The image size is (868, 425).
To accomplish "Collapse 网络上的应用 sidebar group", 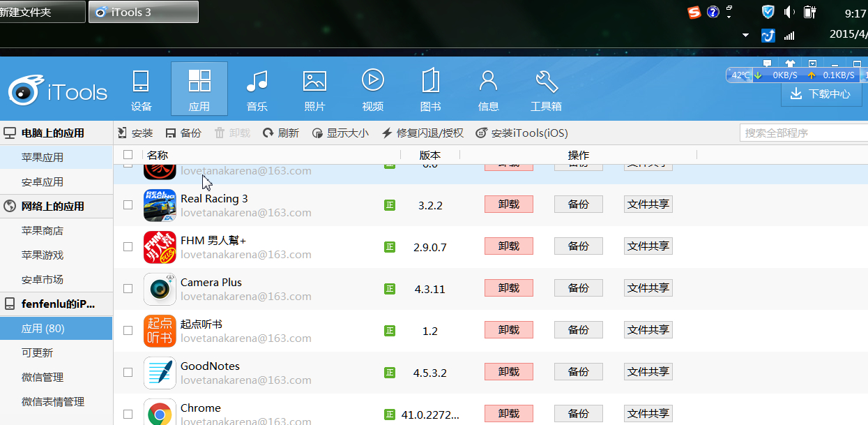I will click(x=56, y=206).
